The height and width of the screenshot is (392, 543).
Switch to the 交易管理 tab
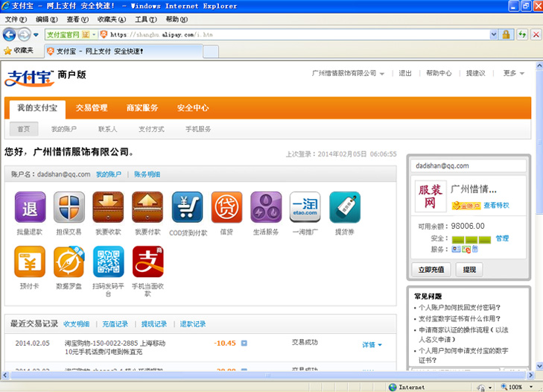pyautogui.click(x=92, y=108)
